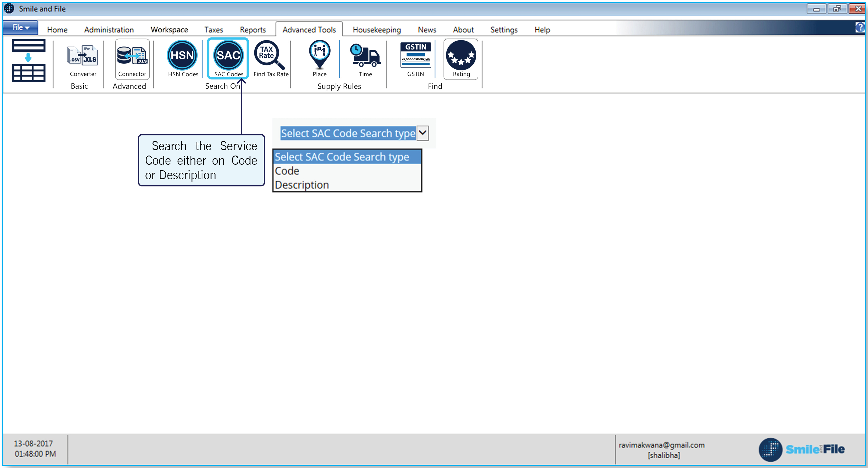Open the Housekeeping menu
868x468 pixels.
pos(377,30)
